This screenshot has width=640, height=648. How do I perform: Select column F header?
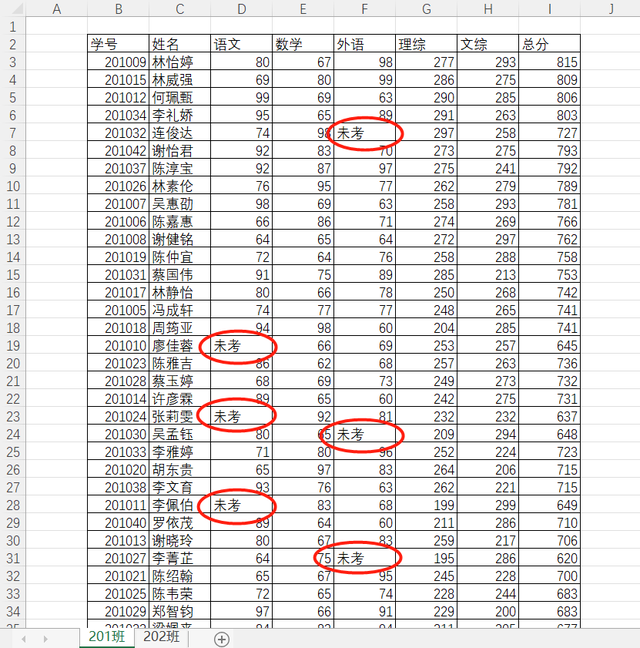[x=364, y=9]
